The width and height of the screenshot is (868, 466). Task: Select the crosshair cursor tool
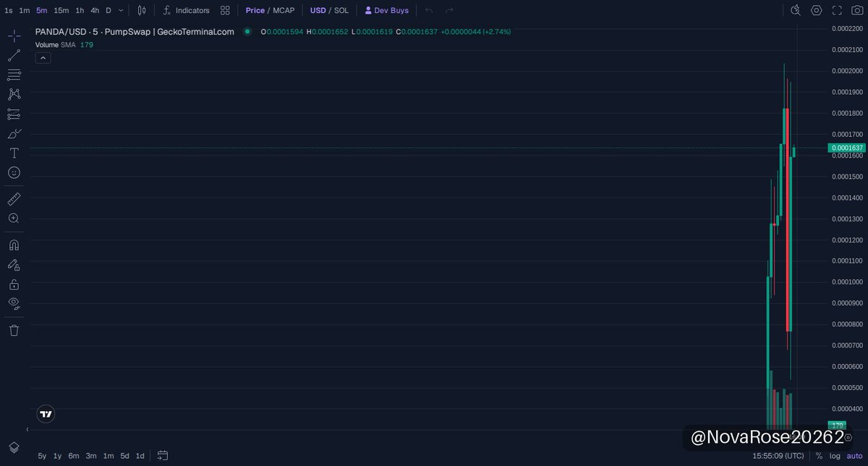14,35
